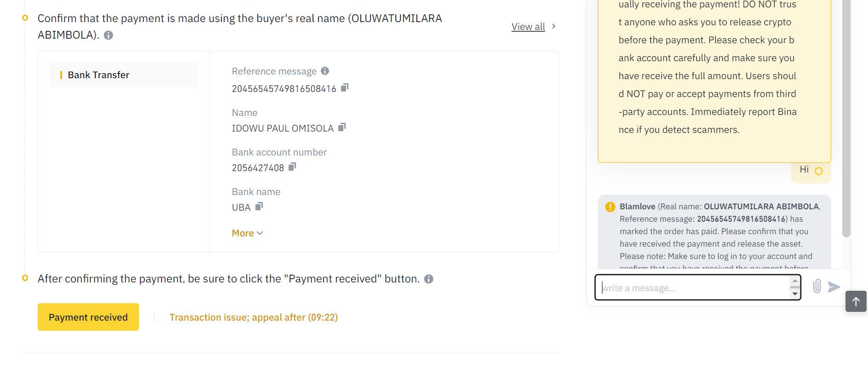The width and height of the screenshot is (868, 368).
Task: Click Transaction issue appeal link
Action: coord(254,317)
